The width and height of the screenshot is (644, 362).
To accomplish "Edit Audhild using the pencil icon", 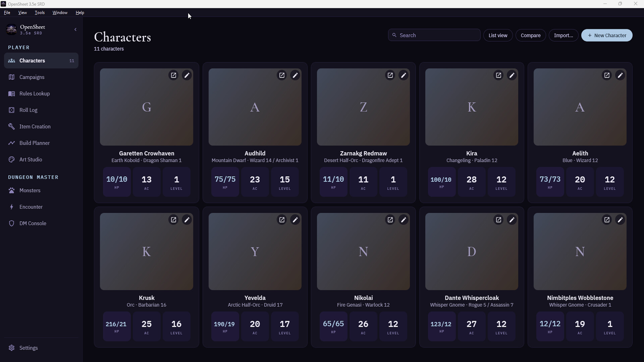I will [x=295, y=75].
